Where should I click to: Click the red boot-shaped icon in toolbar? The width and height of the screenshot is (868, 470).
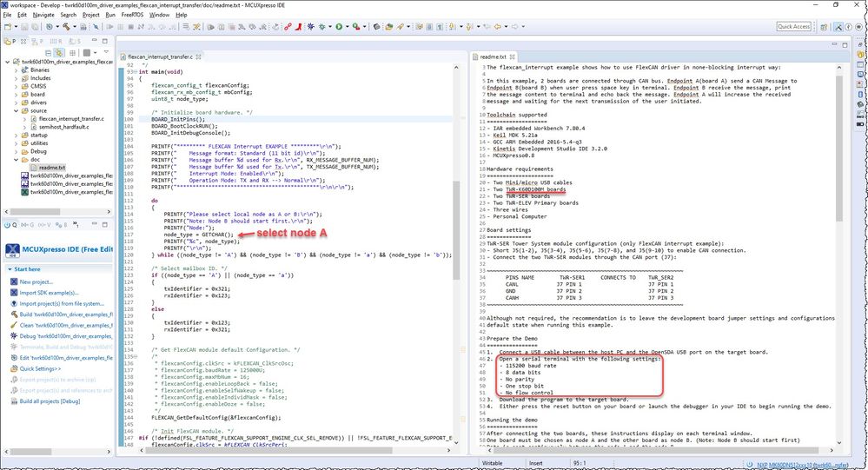pyautogui.click(x=299, y=27)
